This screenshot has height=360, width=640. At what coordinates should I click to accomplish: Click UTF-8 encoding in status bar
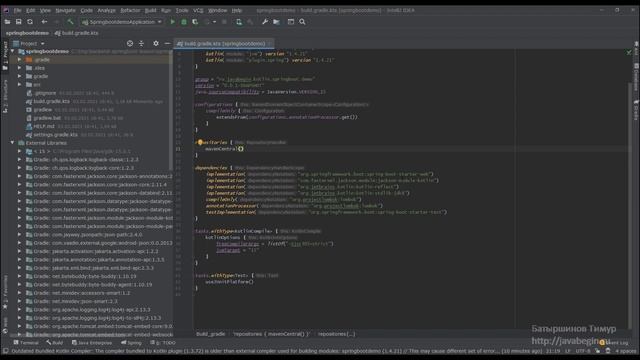click(583, 351)
